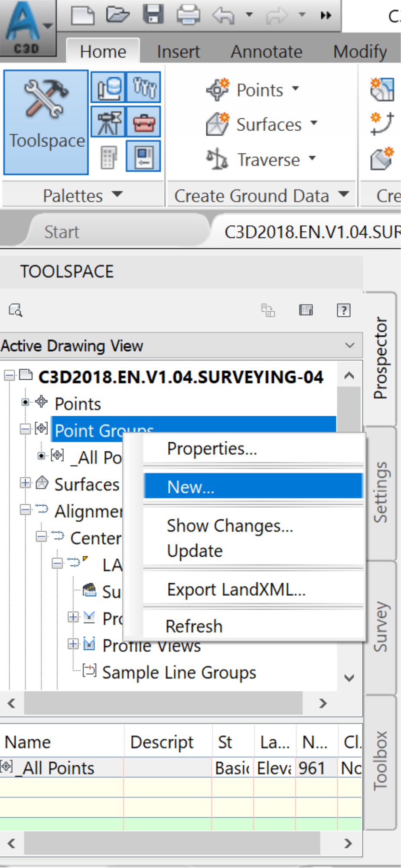Undo the last action
The width and height of the screenshot is (401, 868).
223,16
